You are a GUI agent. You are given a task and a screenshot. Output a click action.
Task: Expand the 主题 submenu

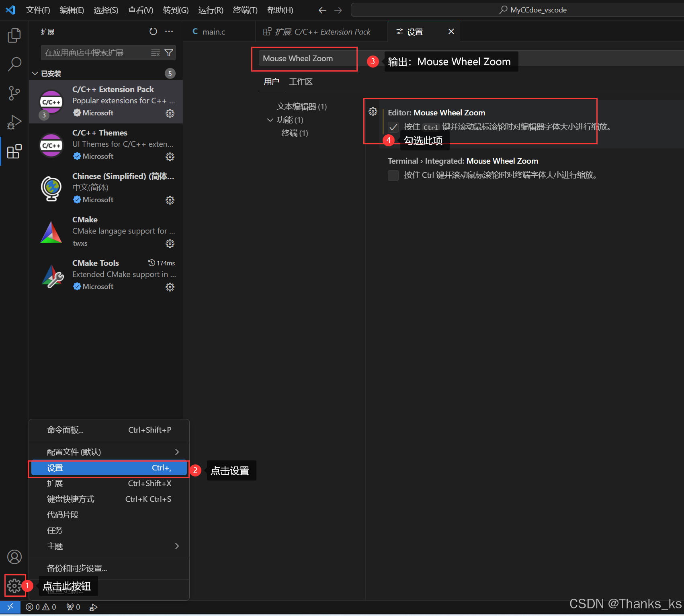pyautogui.click(x=109, y=546)
